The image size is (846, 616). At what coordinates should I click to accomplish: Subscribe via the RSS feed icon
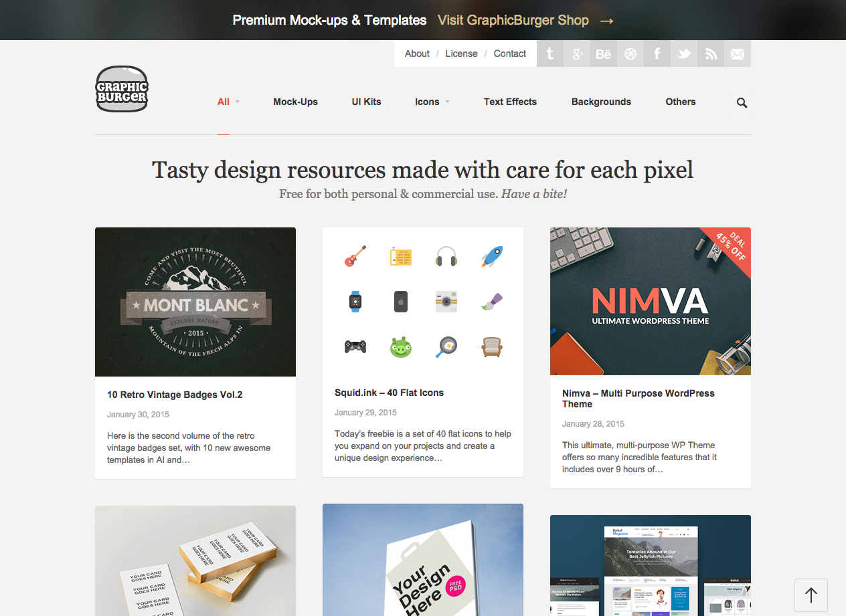(x=711, y=54)
